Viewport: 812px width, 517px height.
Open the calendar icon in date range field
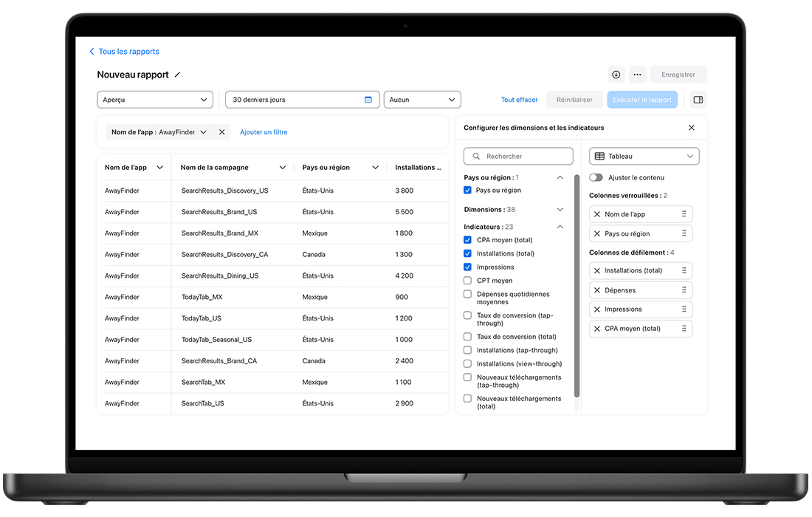tap(368, 100)
